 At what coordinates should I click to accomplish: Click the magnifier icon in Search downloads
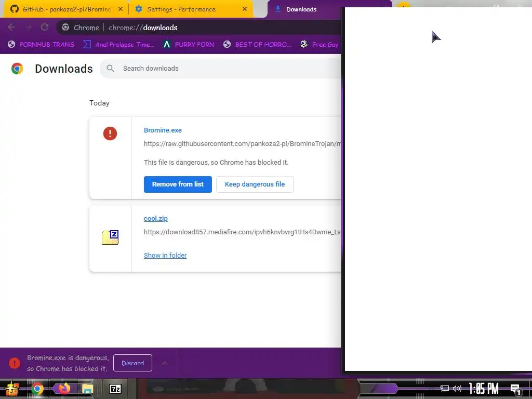(x=110, y=68)
